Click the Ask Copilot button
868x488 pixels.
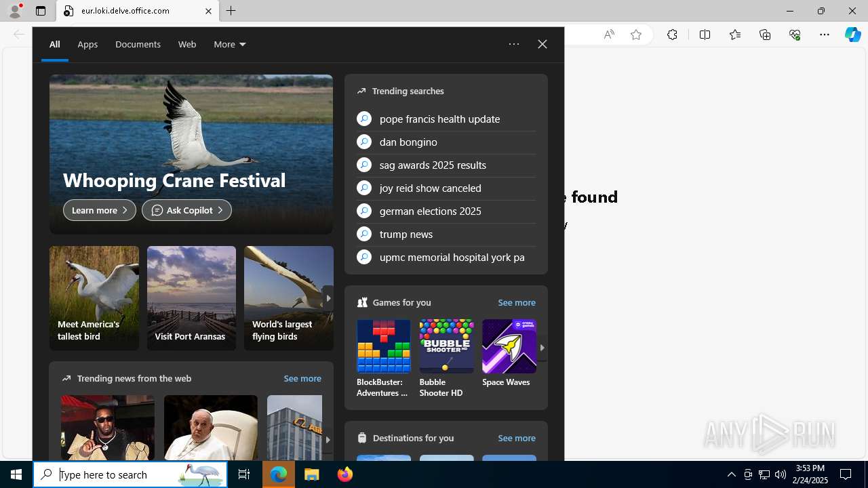tap(186, 210)
